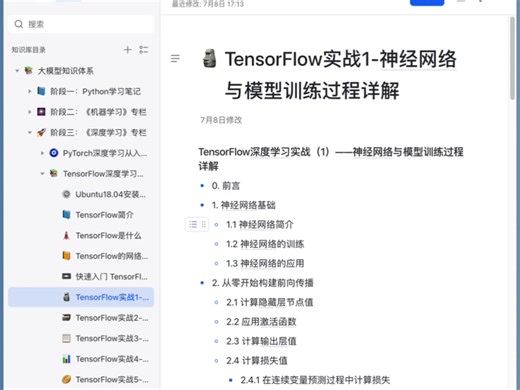520x390 pixels.
Task: Click orange icon beside TensorFlow的网络
Action: pos(66,256)
